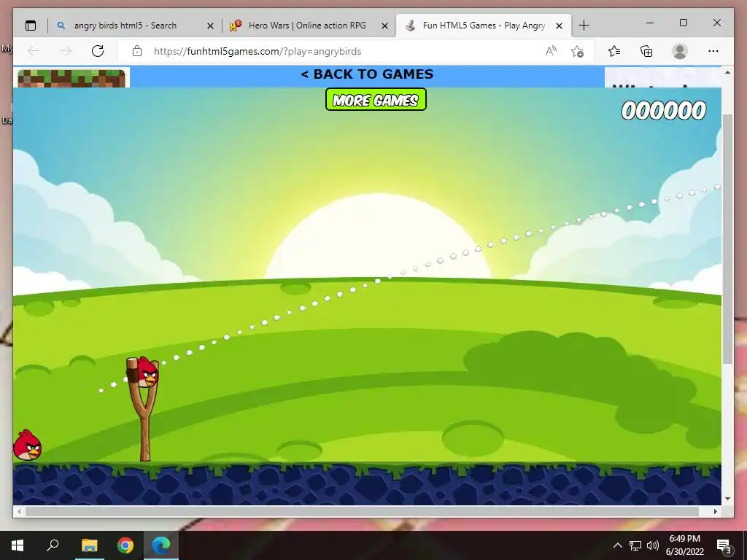Open Windows taskbar search

pos(53,545)
